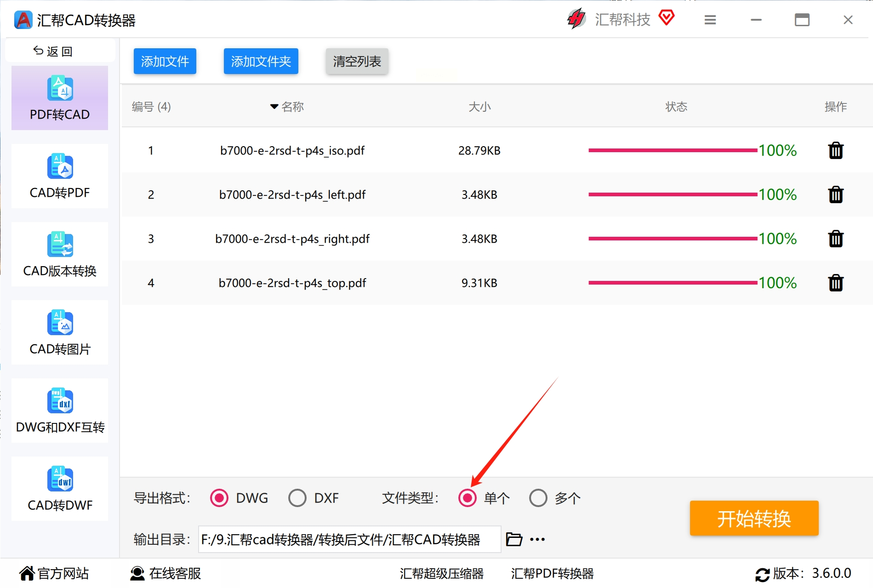The image size is (873, 588).
Task: Select file name b7000-e-2rsd-t-p4s_left.pdf
Action: (292, 194)
